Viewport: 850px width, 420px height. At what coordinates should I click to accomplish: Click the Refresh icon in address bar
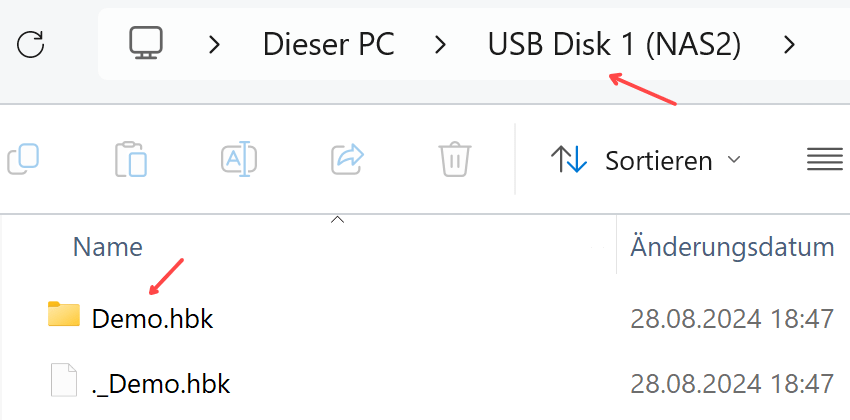(x=31, y=44)
